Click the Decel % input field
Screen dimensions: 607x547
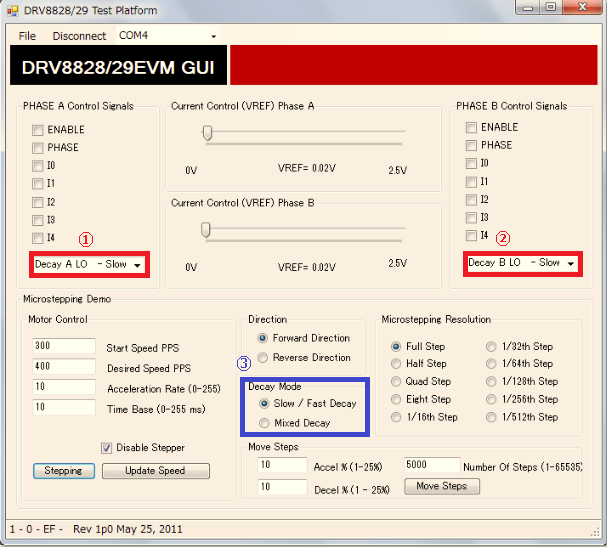[x=283, y=487]
